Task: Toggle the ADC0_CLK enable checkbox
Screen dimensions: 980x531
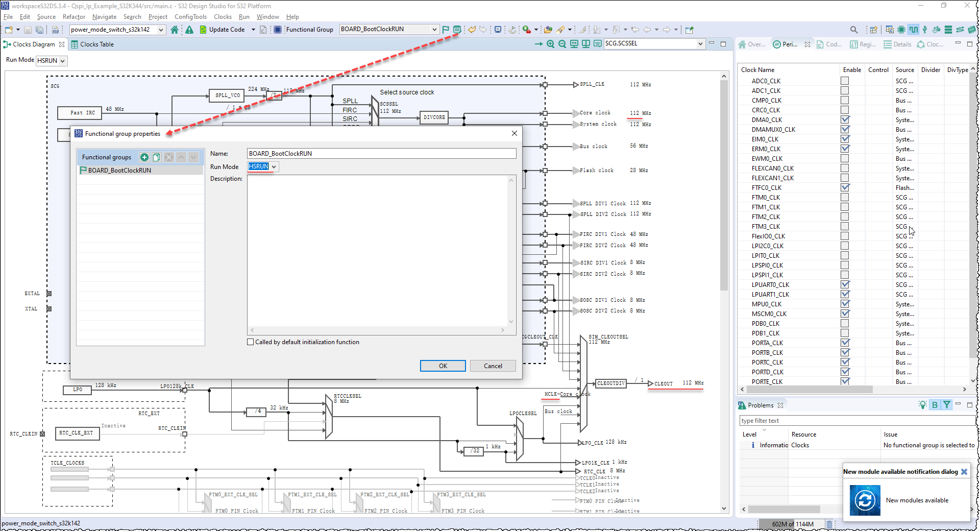Action: point(845,81)
